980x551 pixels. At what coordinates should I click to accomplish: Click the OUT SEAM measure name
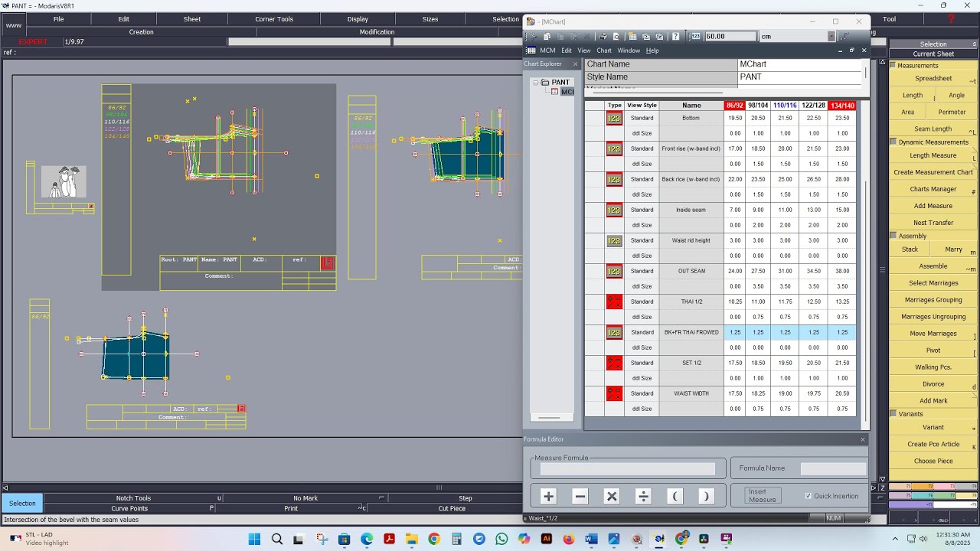691,271
